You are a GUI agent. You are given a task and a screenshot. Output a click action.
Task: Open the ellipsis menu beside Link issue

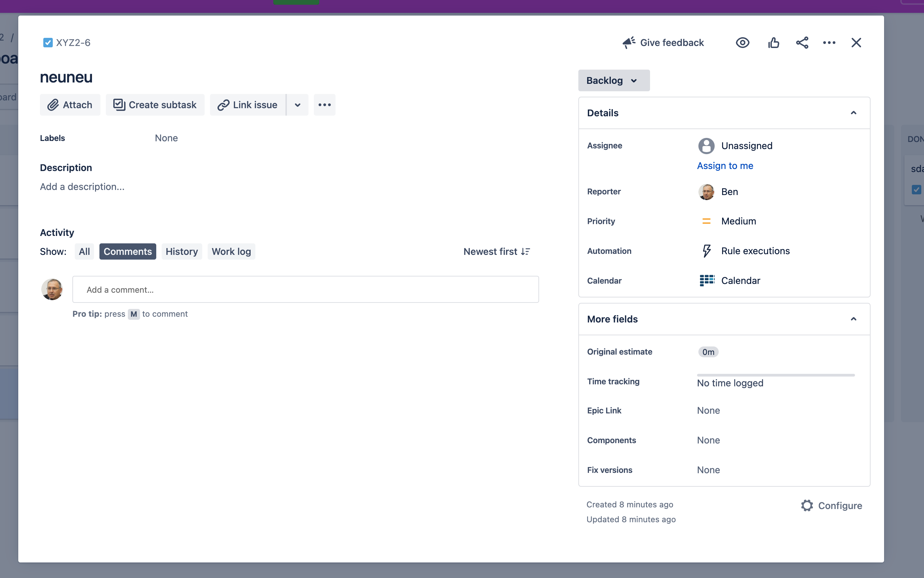pyautogui.click(x=324, y=105)
